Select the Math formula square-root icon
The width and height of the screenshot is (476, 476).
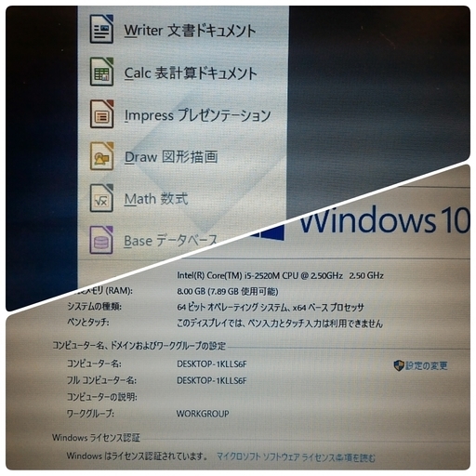pyautogui.click(x=101, y=198)
